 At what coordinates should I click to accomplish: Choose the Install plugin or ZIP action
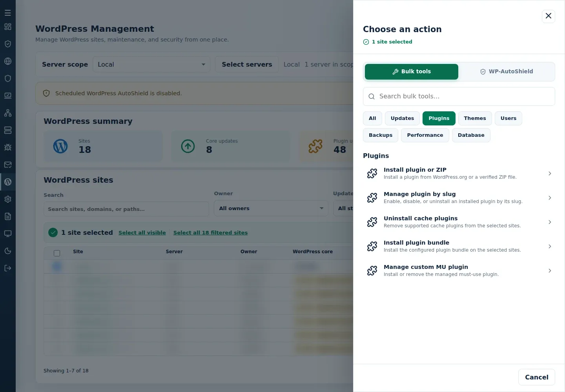[459, 173]
